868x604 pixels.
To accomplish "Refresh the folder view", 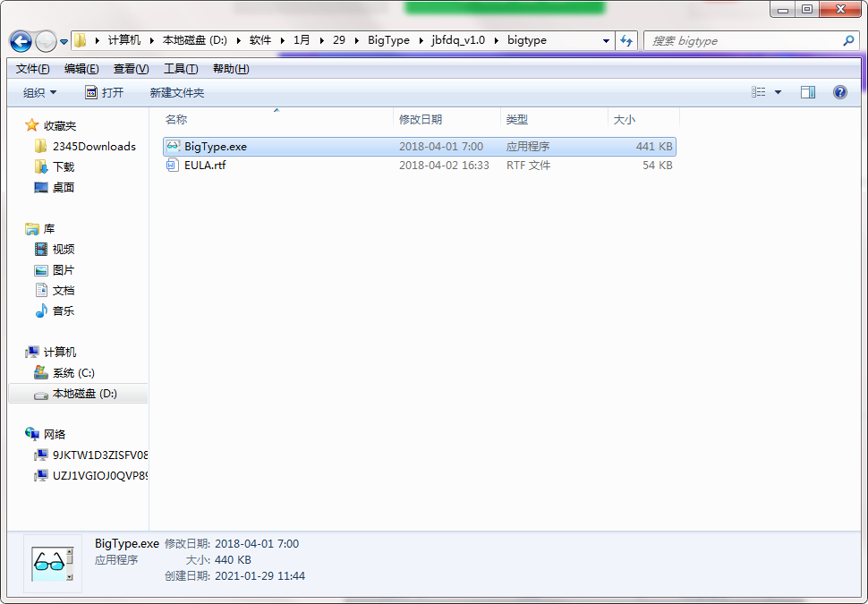I will pyautogui.click(x=626, y=41).
